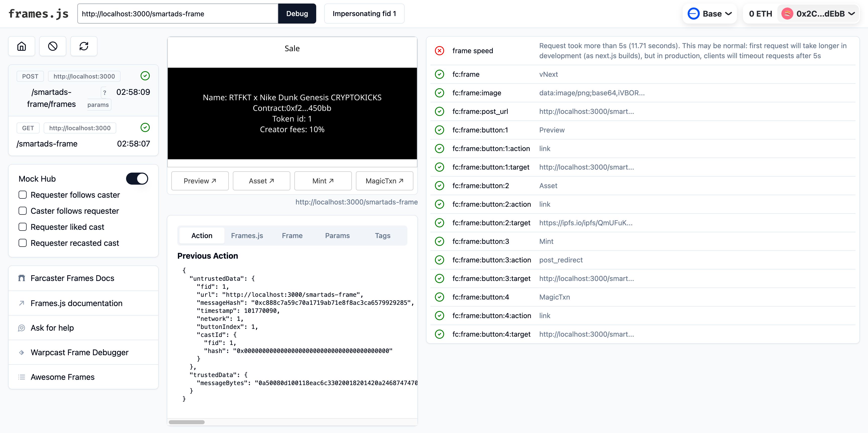The width and height of the screenshot is (868, 433).
Task: Open Warpcast Frame Debugger link
Action: (x=83, y=352)
